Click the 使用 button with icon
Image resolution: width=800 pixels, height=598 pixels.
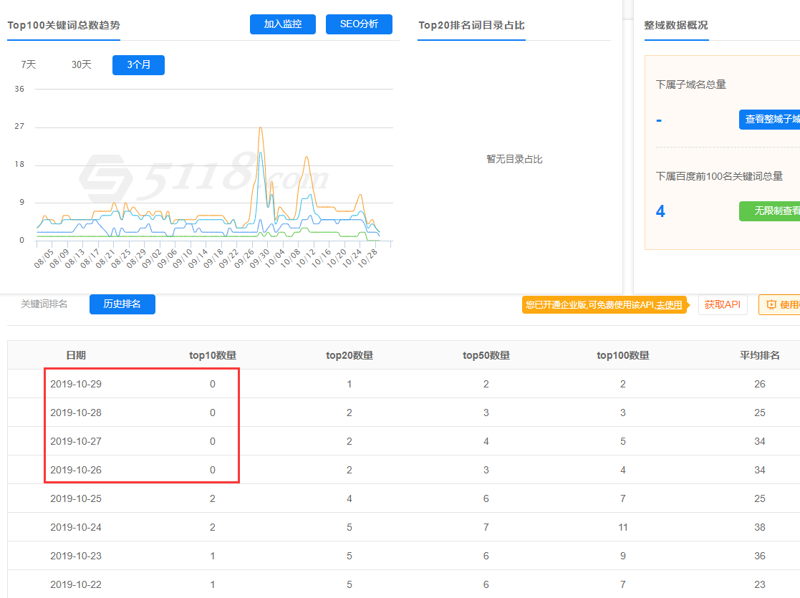780,305
